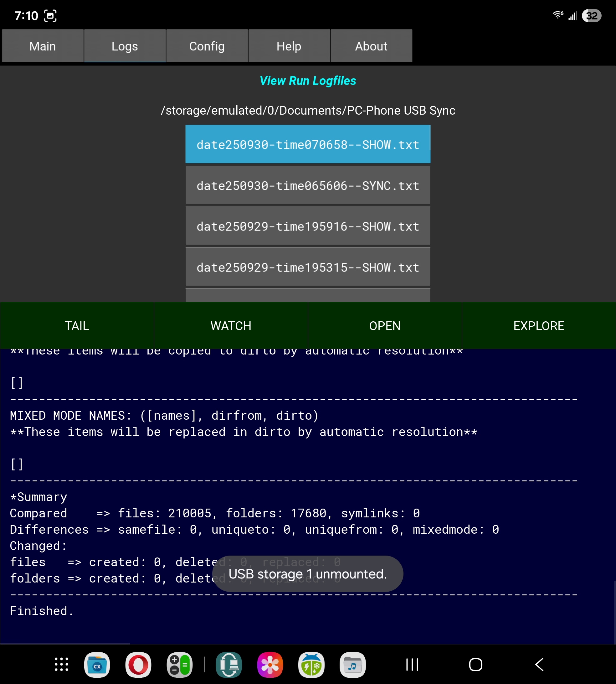Launch the calculator app icon
616x684 pixels.
[x=179, y=664]
